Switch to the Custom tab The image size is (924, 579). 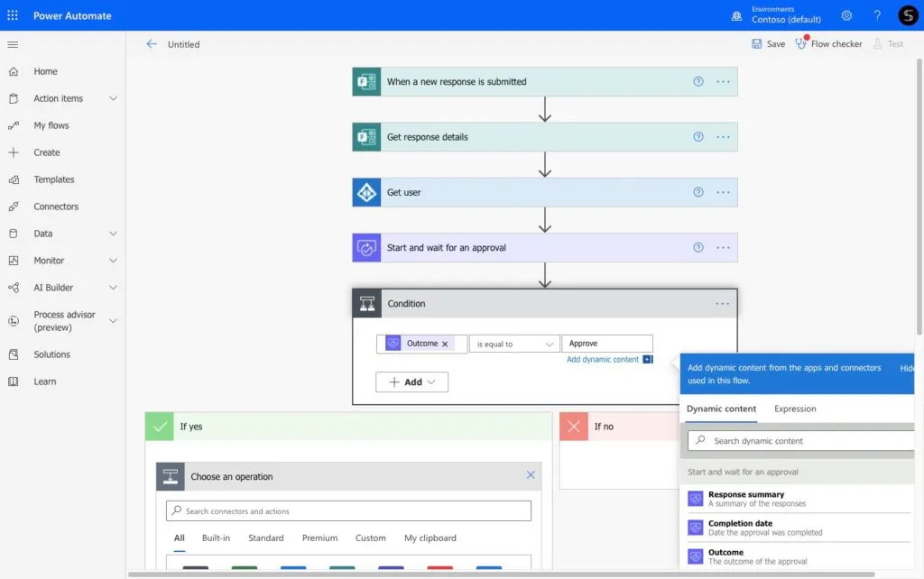coord(371,538)
